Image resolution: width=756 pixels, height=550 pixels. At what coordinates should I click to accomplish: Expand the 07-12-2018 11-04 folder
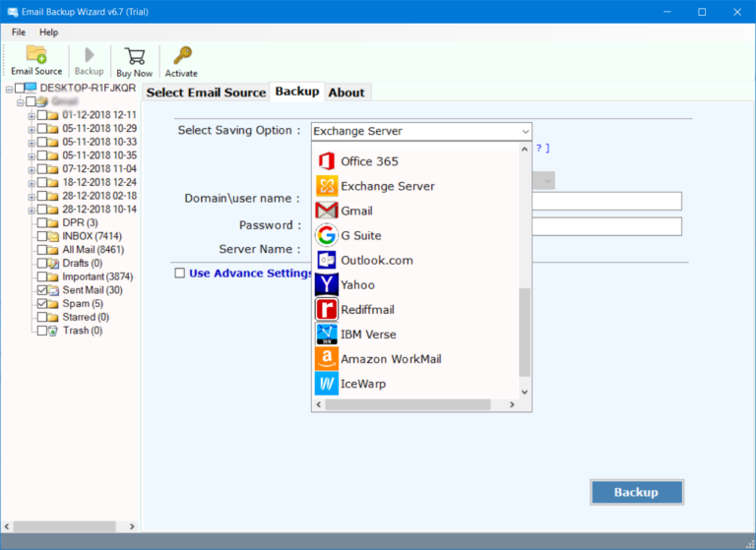31,170
